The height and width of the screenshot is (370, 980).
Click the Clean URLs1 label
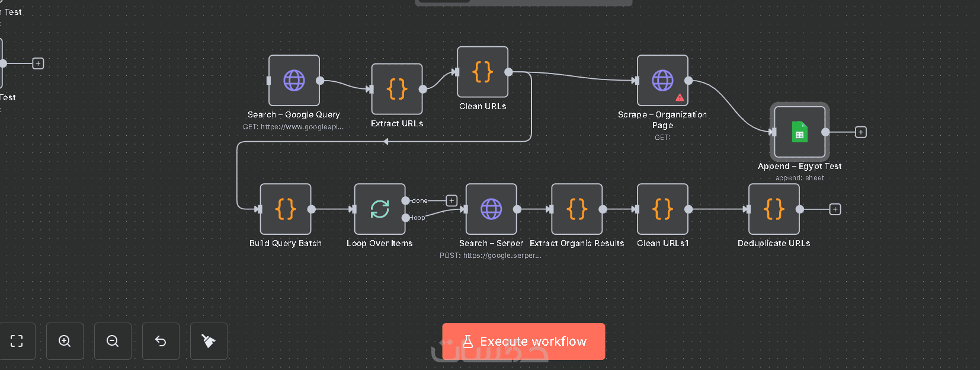[x=662, y=243]
